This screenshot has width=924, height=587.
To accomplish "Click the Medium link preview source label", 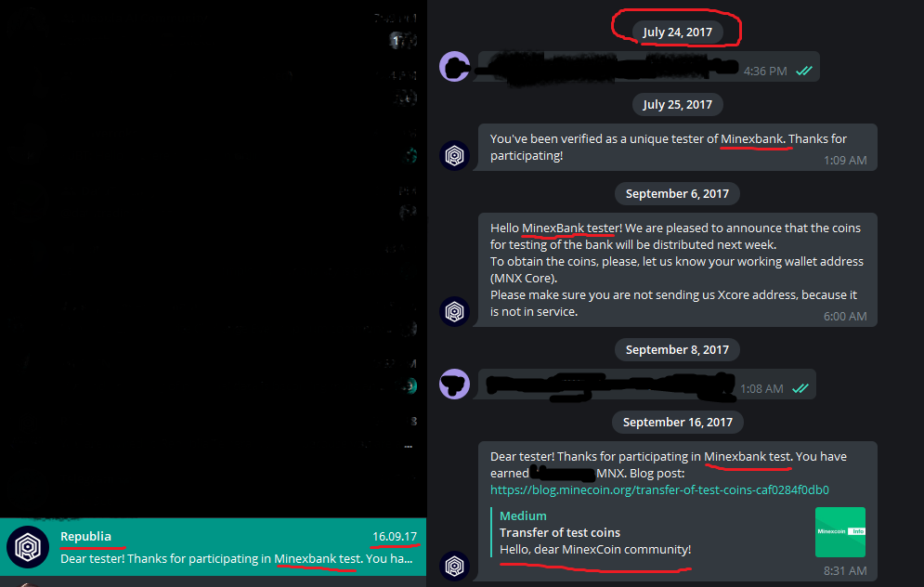I will tap(523, 515).
